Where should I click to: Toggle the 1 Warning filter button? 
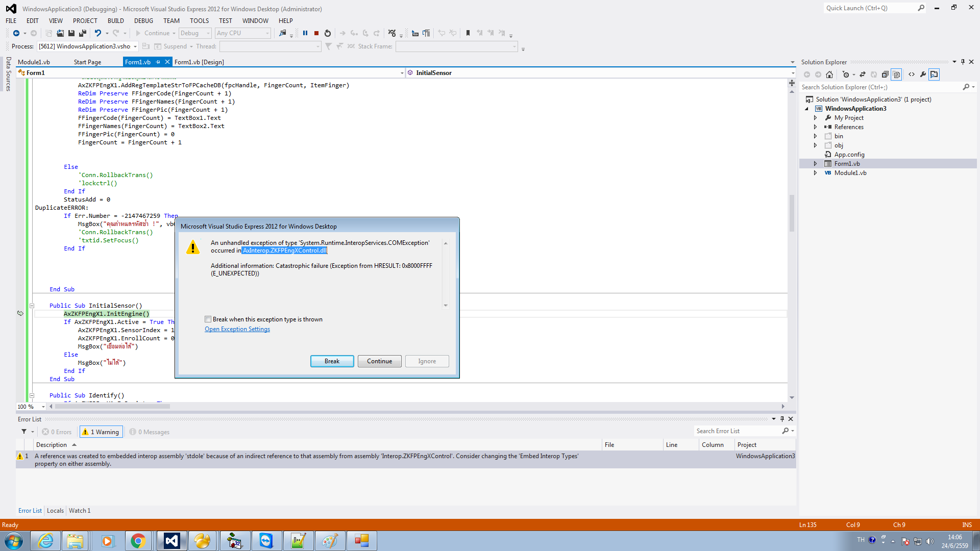(101, 432)
